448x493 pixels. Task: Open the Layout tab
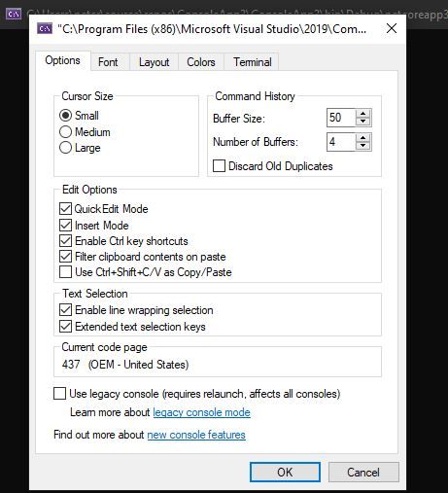155,62
